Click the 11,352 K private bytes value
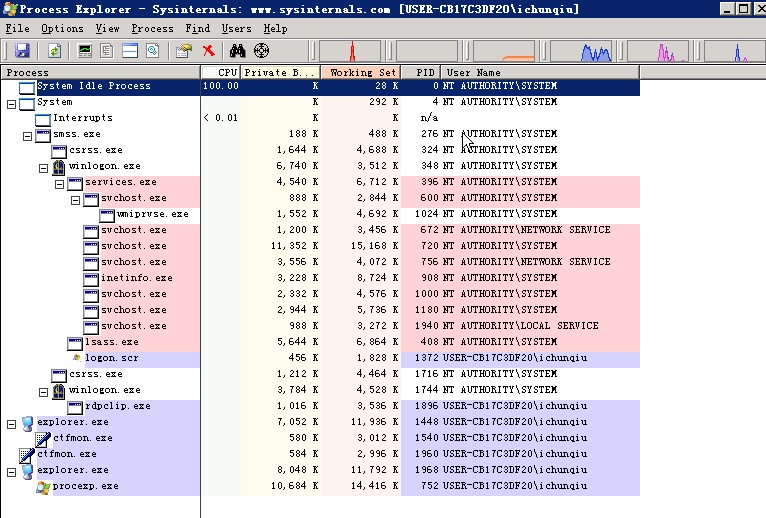 point(295,246)
